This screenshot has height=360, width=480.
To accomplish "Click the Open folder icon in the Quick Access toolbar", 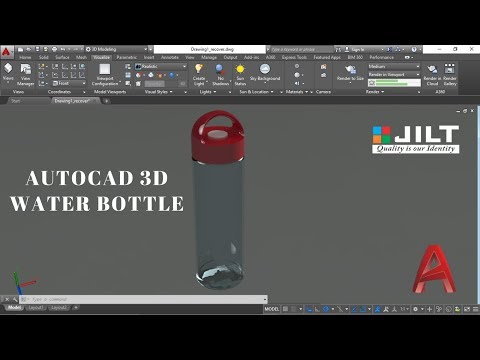I will 29,49.
